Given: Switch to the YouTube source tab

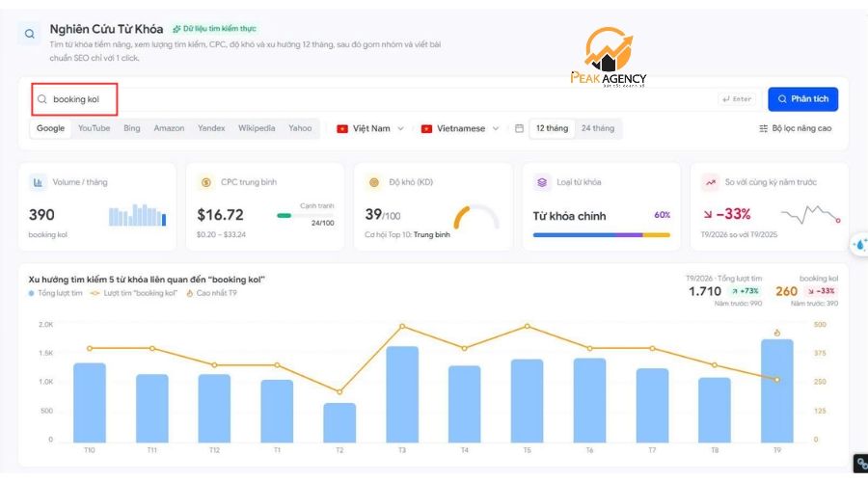Looking at the screenshot, I should [95, 128].
